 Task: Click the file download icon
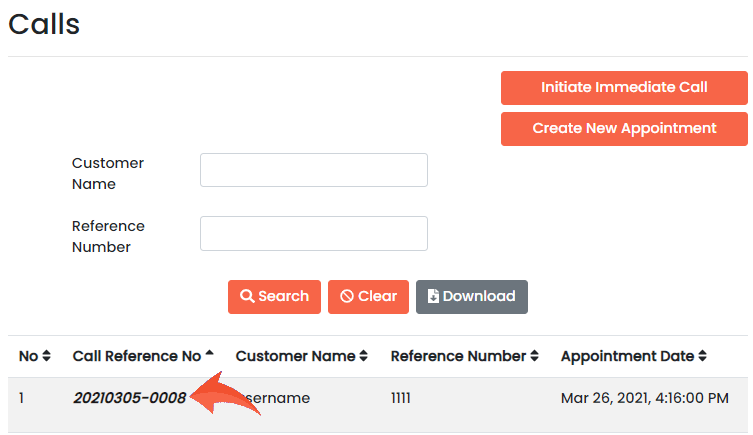click(433, 297)
